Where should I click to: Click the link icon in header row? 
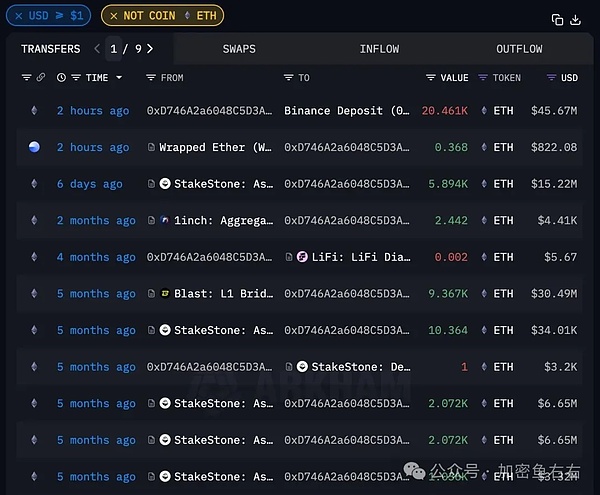[41, 77]
